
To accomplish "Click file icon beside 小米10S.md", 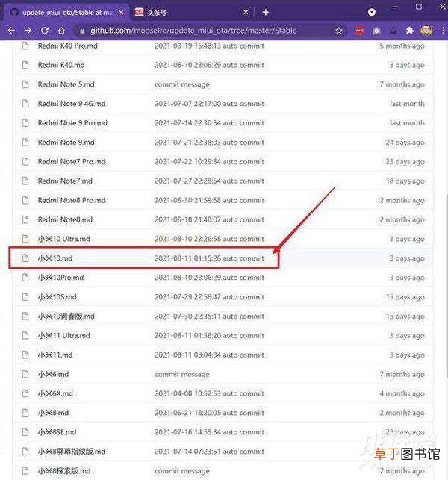I will click(25, 297).
